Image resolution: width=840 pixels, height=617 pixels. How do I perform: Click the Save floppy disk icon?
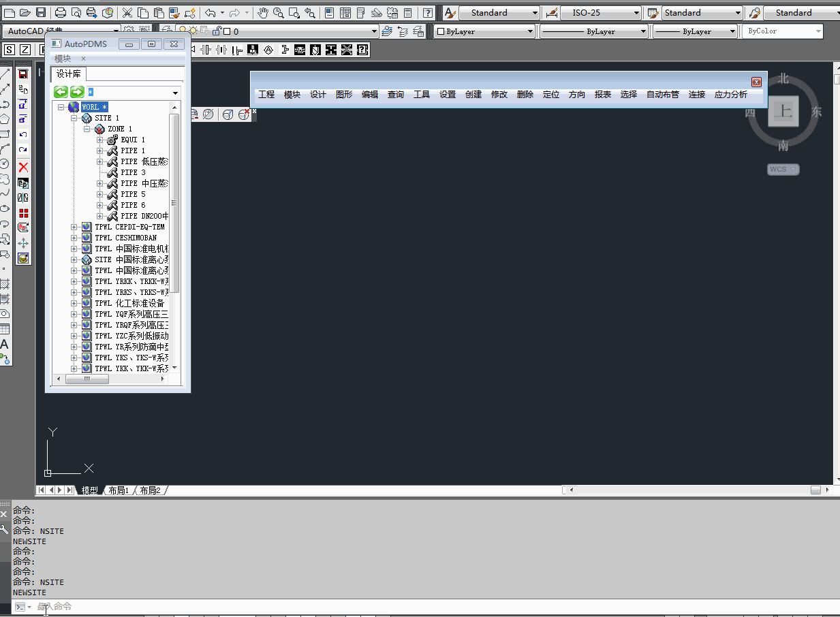(41, 13)
